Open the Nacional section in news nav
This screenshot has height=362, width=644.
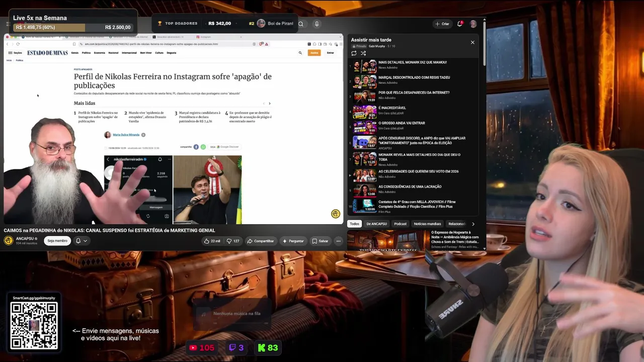(113, 53)
